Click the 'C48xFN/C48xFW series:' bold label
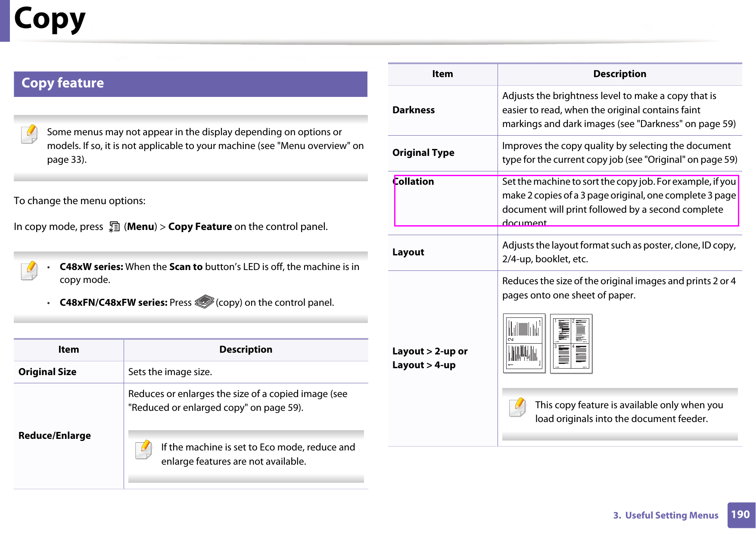Screen dimensions: 756x534 click(113, 302)
